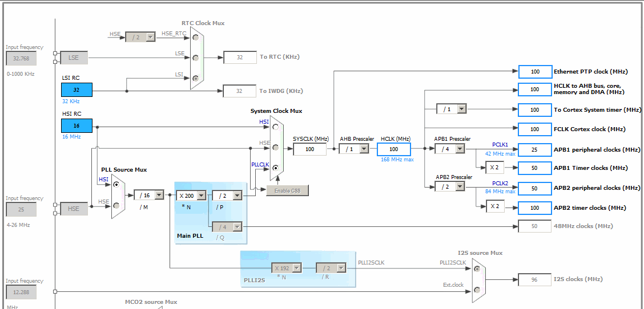644x309 pixels.
Task: Click the APB1 Timer clocks value box
Action: 535,168
